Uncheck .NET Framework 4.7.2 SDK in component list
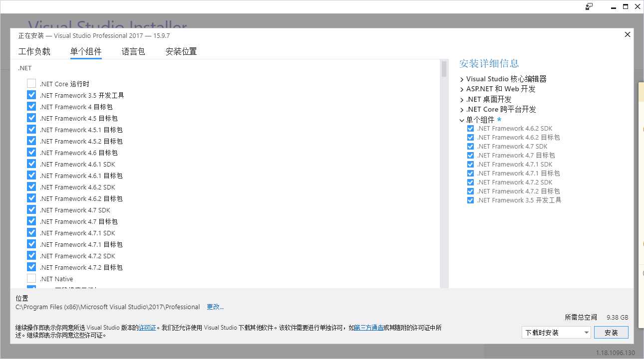The width and height of the screenshot is (644, 359). coord(31,255)
